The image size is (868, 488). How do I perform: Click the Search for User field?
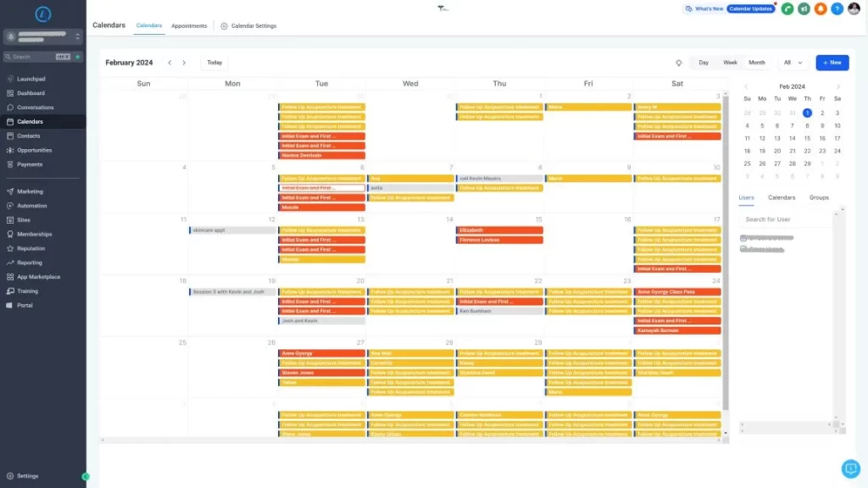point(784,219)
